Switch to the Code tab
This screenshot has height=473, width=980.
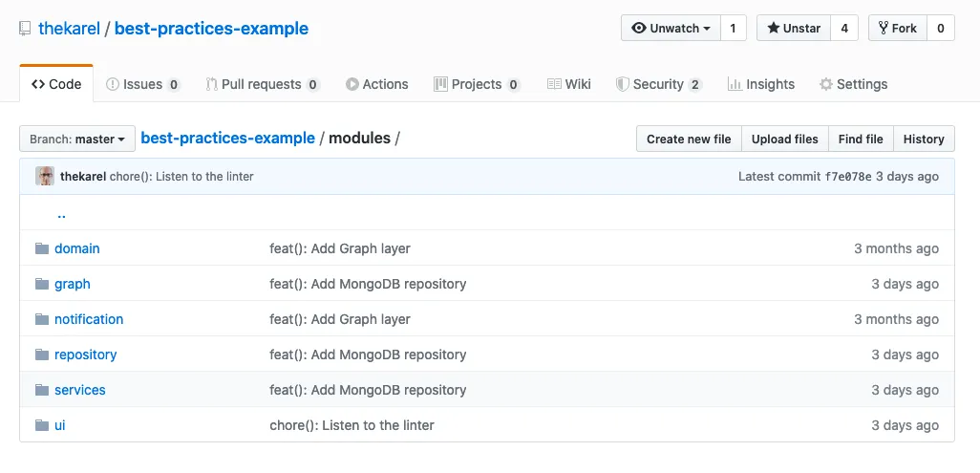[x=56, y=84]
